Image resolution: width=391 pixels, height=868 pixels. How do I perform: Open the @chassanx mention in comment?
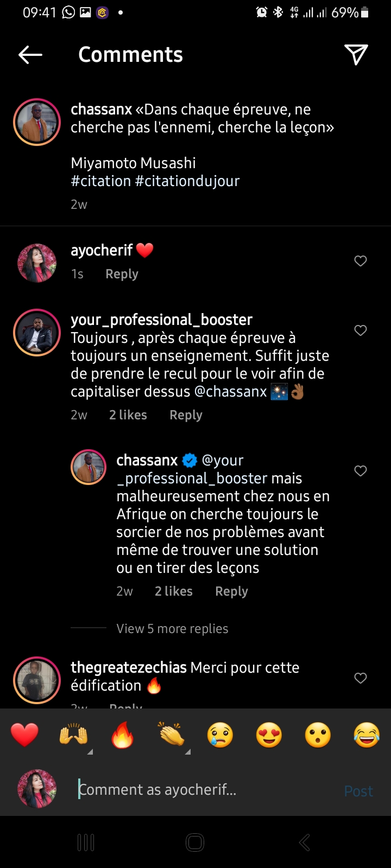tap(231, 392)
